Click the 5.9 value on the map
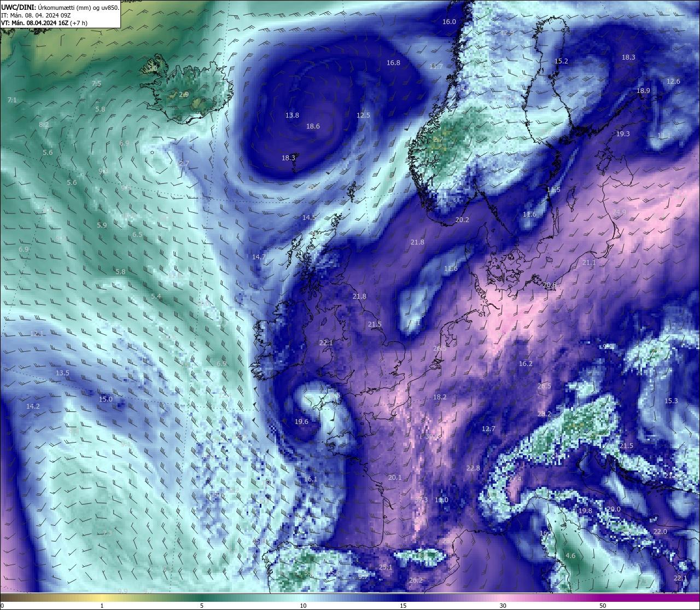700x610 pixels. 102,225
